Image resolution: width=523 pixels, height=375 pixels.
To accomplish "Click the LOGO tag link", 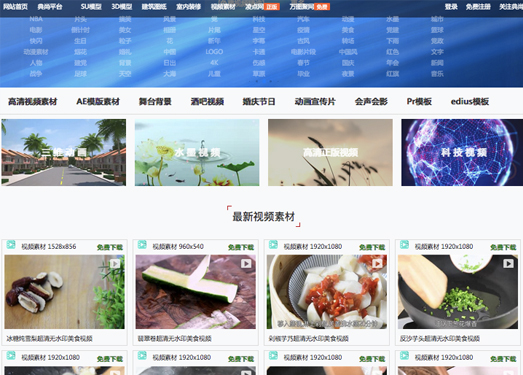I will [214, 52].
